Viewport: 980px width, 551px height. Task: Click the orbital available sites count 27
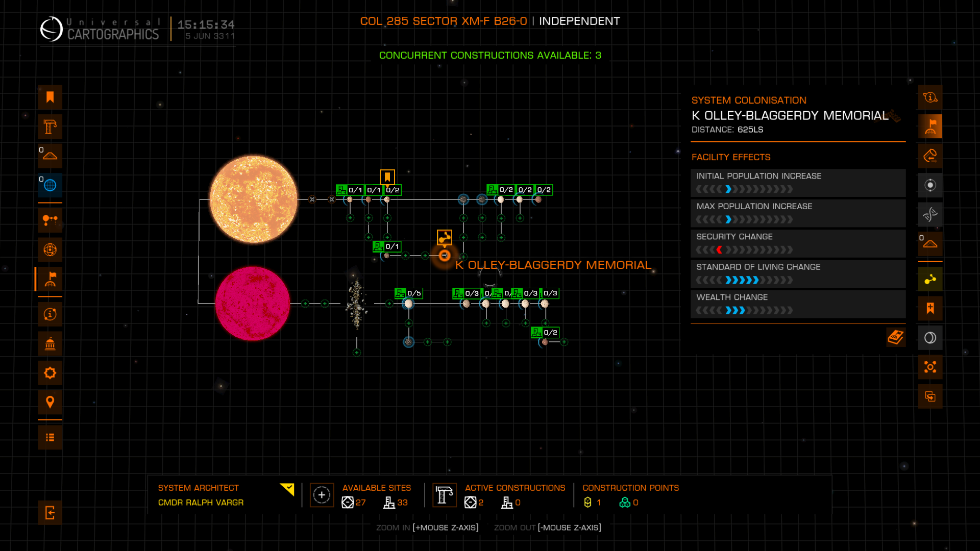click(x=361, y=503)
